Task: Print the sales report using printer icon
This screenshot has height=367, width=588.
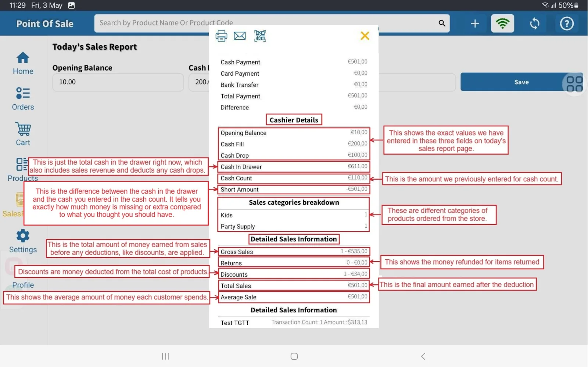Action: point(221,36)
